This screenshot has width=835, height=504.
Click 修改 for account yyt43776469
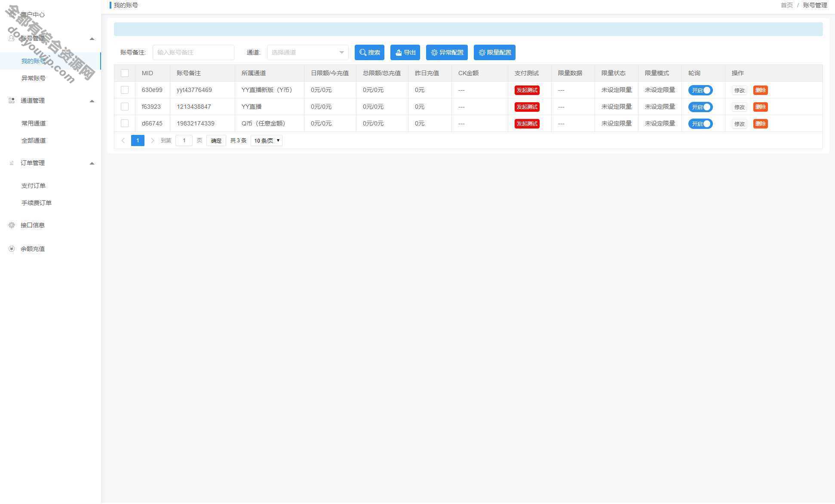click(x=739, y=90)
